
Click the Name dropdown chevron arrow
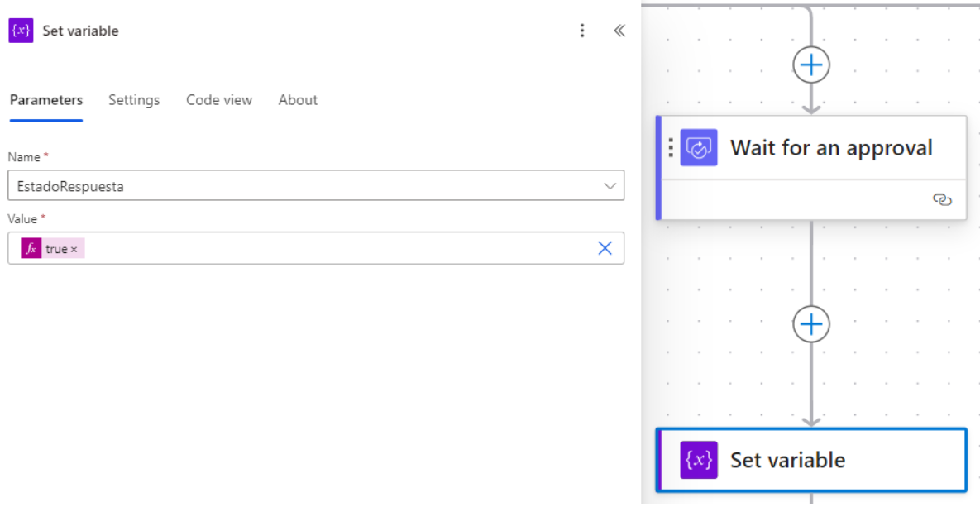[610, 186]
